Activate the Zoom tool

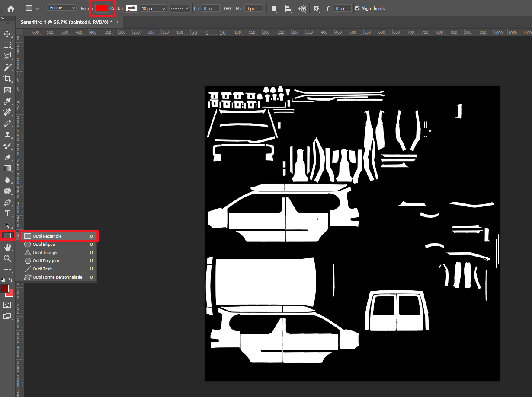pyautogui.click(x=7, y=258)
